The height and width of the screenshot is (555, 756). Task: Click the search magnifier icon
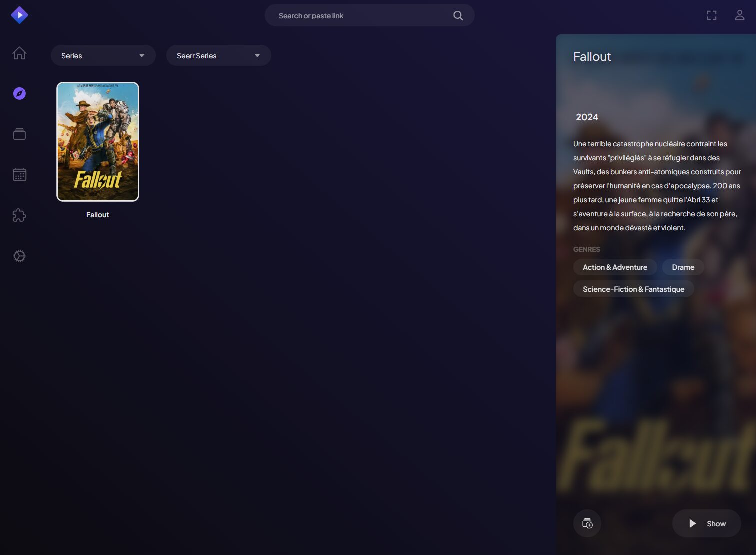coord(458,16)
